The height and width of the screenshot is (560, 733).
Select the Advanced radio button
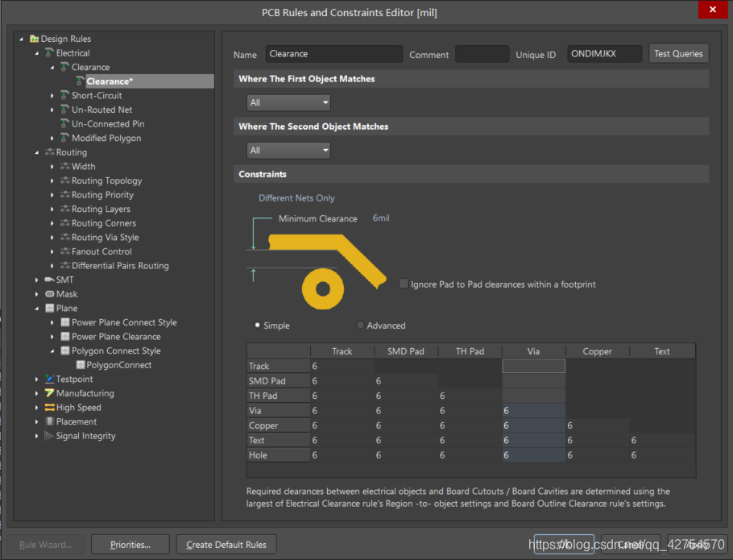360,325
